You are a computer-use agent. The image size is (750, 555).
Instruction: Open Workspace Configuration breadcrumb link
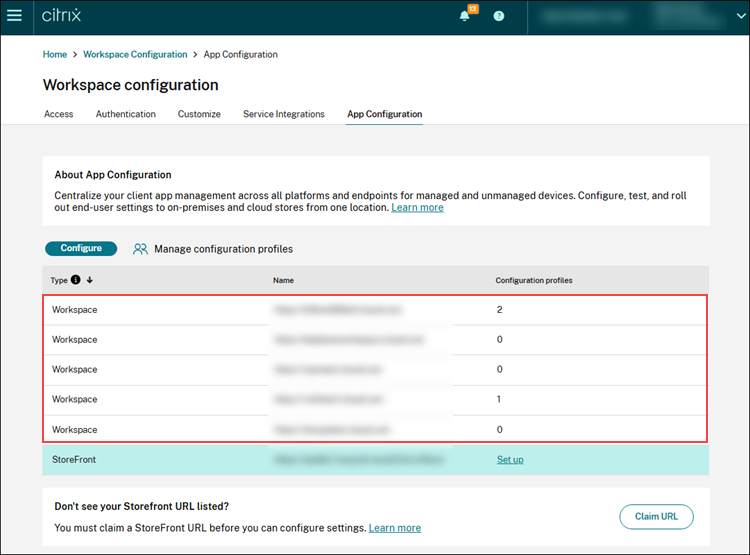point(135,54)
